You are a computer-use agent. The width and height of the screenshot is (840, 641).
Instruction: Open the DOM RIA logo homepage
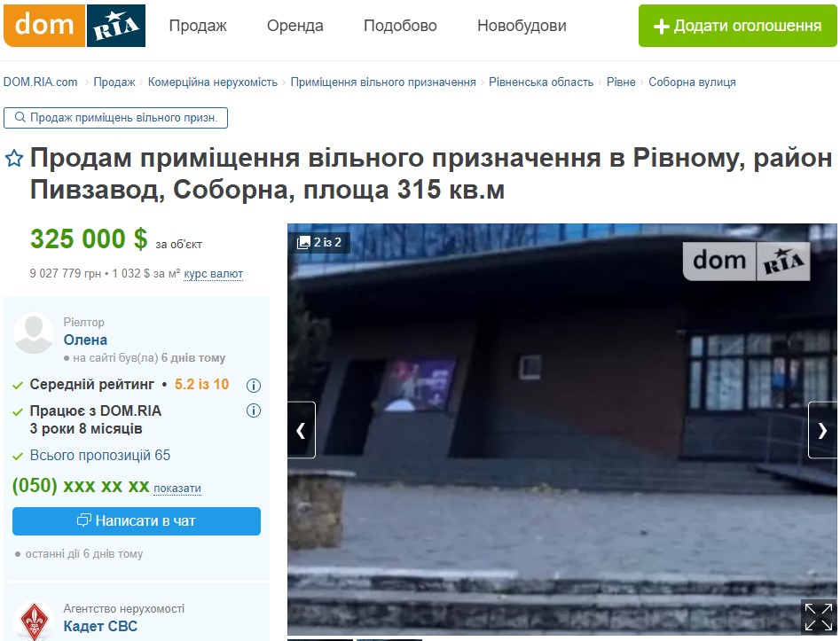75,26
